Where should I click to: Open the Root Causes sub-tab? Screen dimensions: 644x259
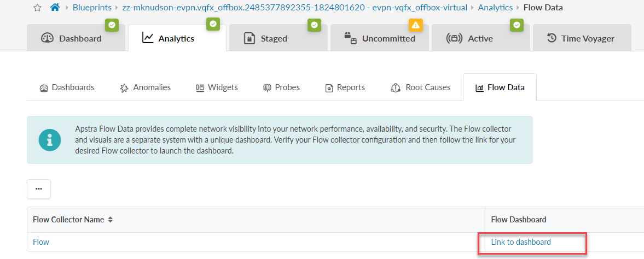420,87
